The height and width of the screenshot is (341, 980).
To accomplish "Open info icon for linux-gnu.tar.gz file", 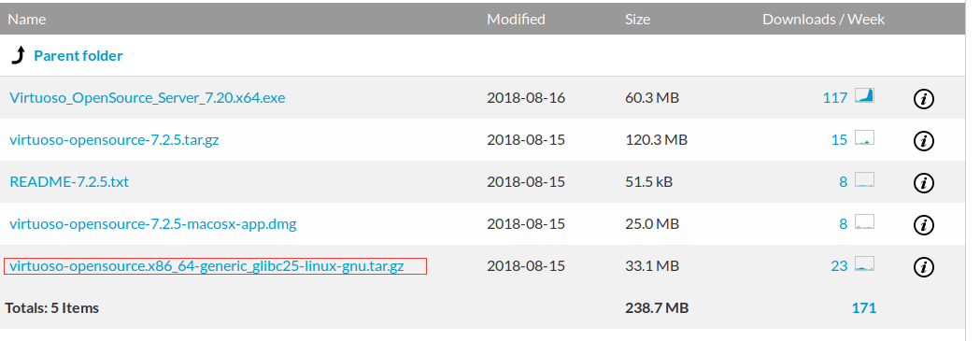I will click(x=924, y=266).
